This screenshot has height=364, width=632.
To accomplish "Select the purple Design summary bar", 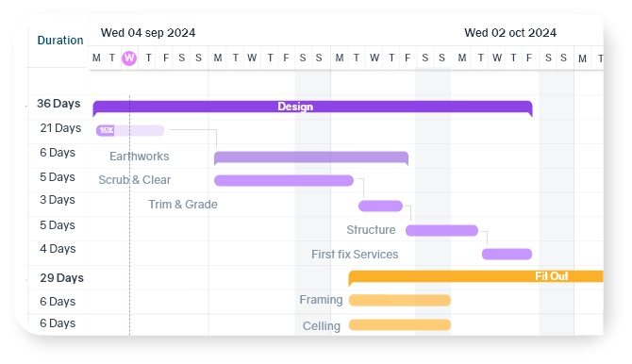I will tap(312, 107).
